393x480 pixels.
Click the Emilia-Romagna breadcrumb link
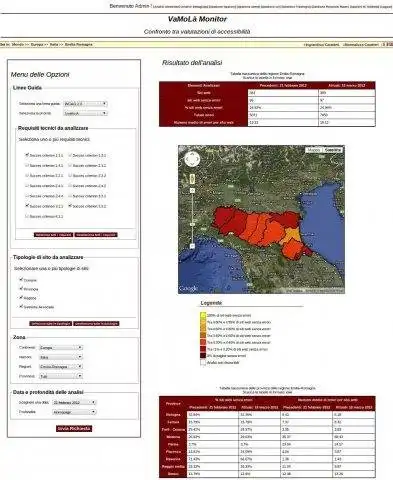(x=78, y=44)
